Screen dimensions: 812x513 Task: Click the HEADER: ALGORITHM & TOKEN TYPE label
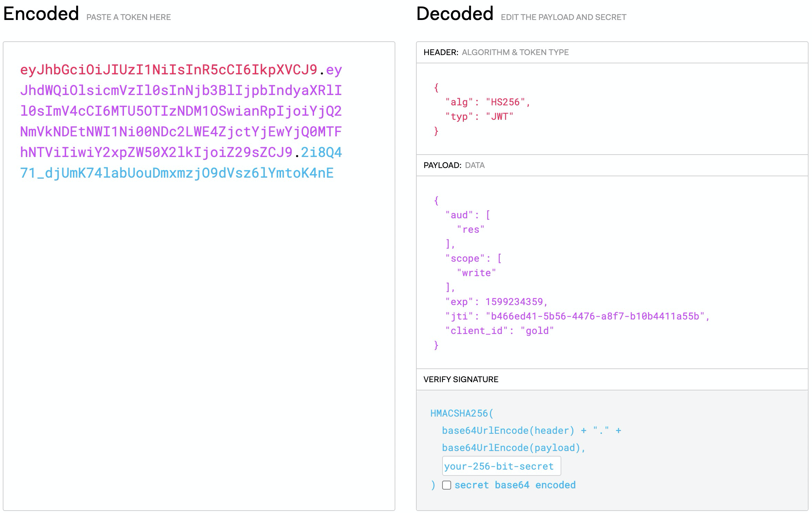pyautogui.click(x=496, y=52)
